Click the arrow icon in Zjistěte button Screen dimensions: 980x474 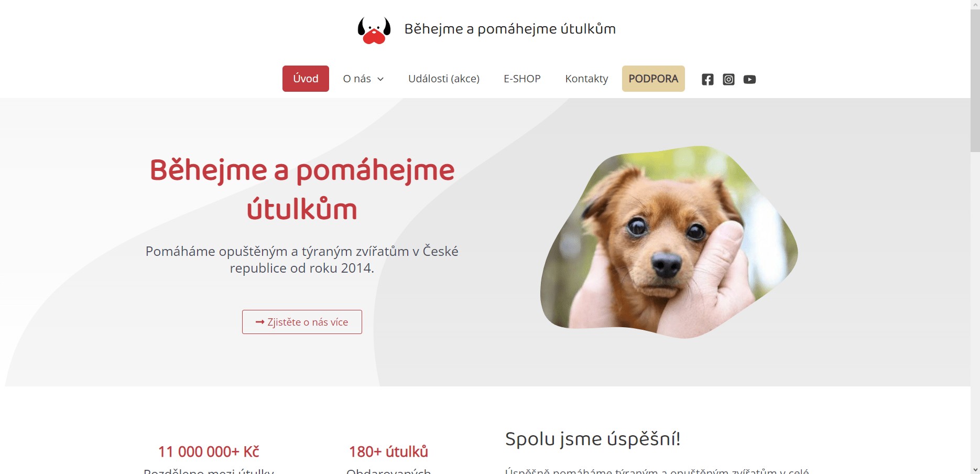[x=260, y=322]
